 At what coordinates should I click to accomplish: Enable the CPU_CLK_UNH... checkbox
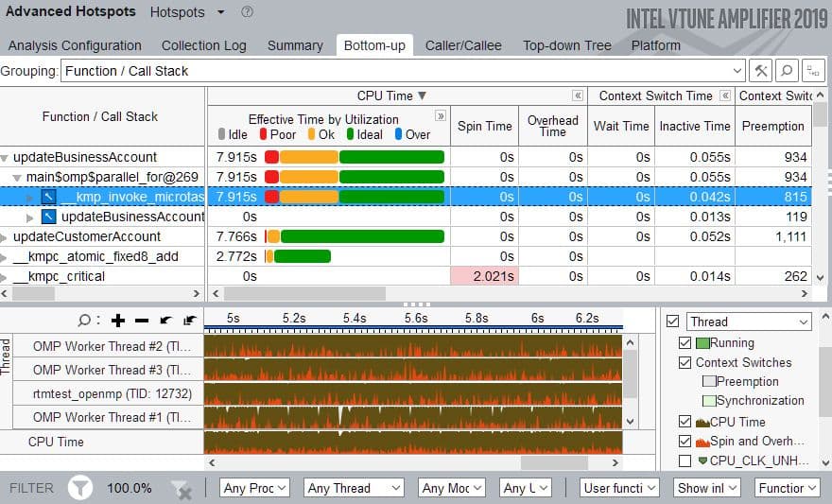685,461
